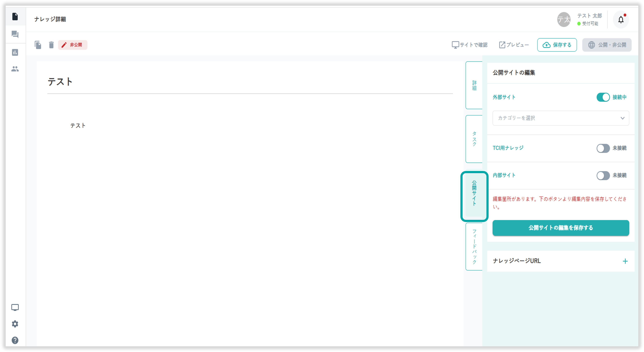Click the 保存する button
Viewport: 644px width, 352px height.
[557, 45]
